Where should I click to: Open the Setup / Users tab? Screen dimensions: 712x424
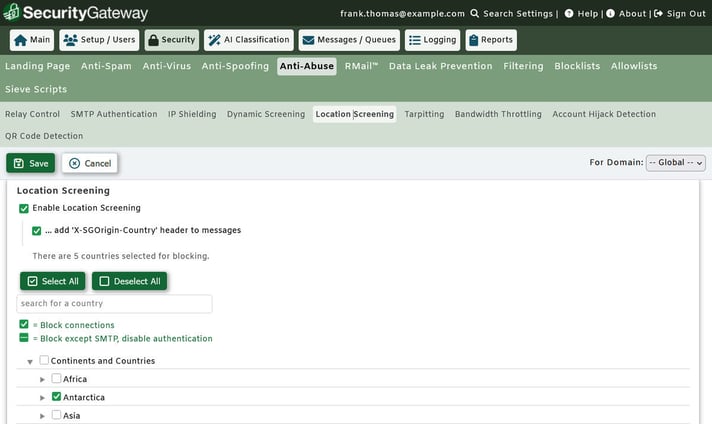[99, 40]
